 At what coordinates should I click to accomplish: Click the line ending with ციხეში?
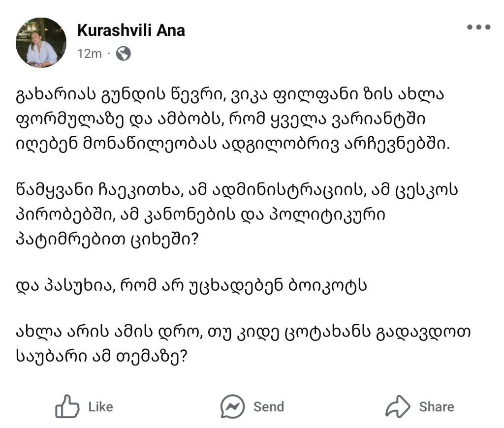[107, 240]
